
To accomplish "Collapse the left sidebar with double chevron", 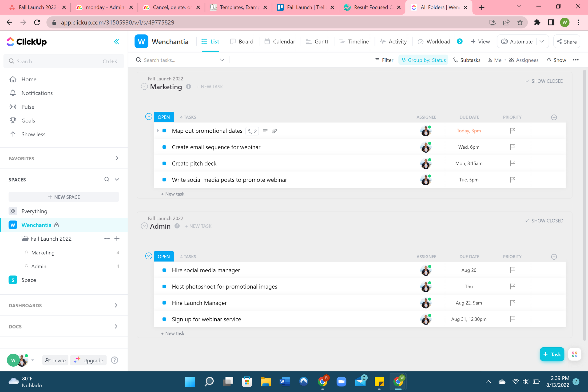I will coord(116,41).
